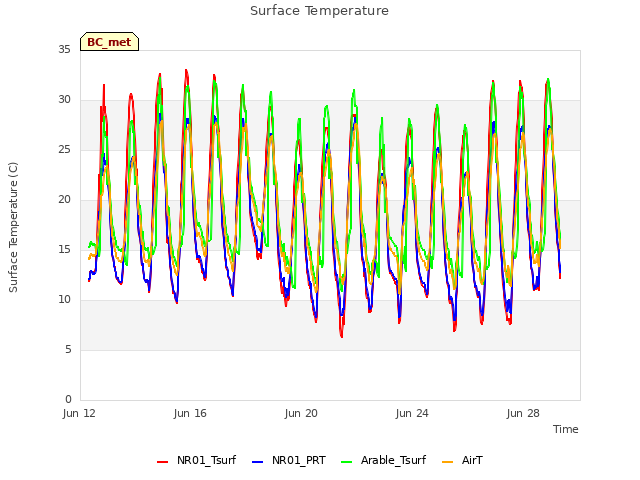Image resolution: width=640 pixels, height=480 pixels.
Task: Click the 25 y-axis tick label
Action: pos(64,149)
